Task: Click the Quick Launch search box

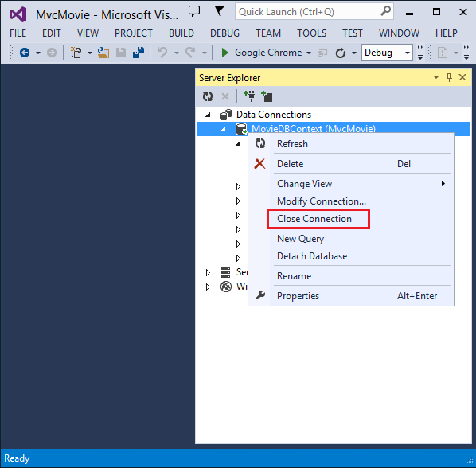Action: (x=314, y=12)
